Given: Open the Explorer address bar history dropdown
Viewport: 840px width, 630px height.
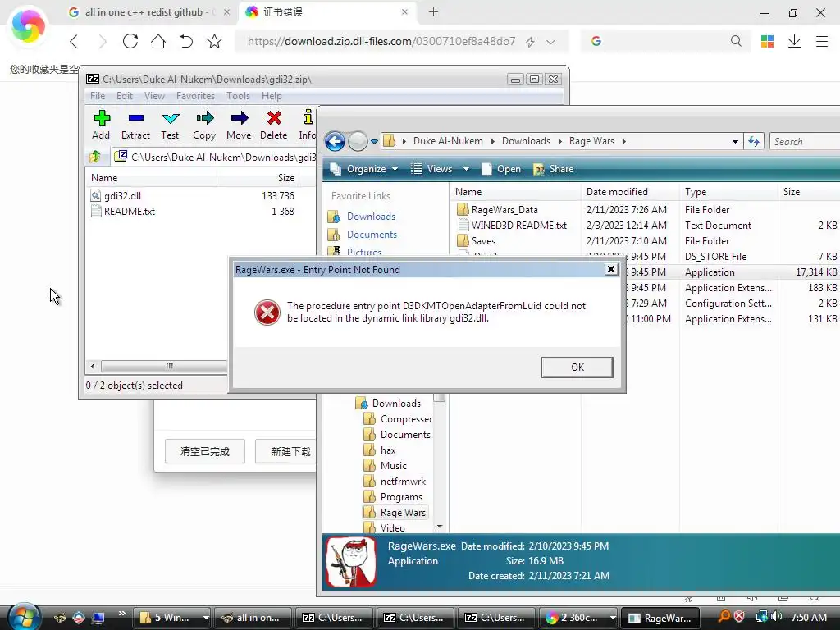Looking at the screenshot, I should click(735, 141).
